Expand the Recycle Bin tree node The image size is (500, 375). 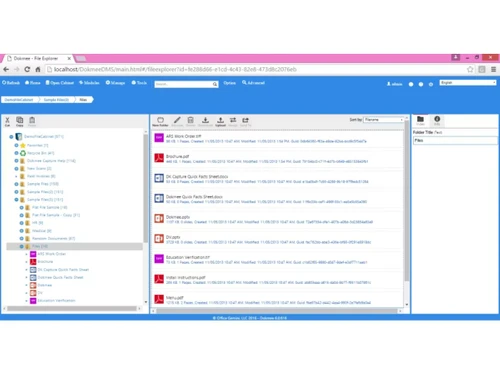(x=16, y=153)
